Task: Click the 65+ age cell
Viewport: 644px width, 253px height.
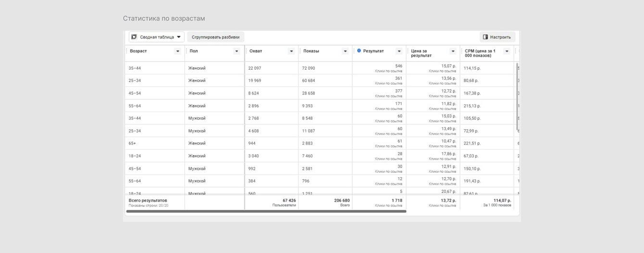Action: tap(132, 143)
